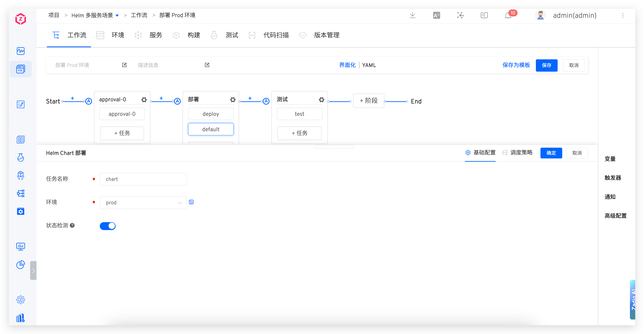Open the language translation icon
644x334 pixels.
click(437, 16)
